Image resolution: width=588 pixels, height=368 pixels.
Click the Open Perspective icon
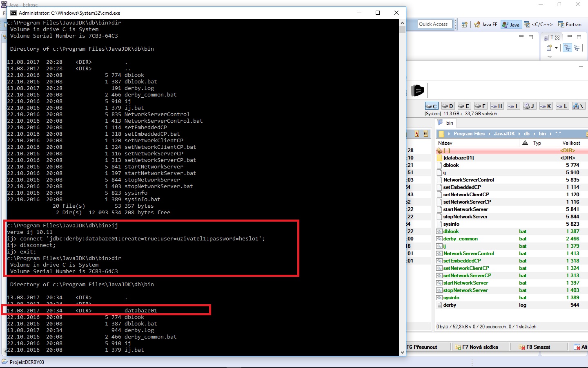point(464,25)
